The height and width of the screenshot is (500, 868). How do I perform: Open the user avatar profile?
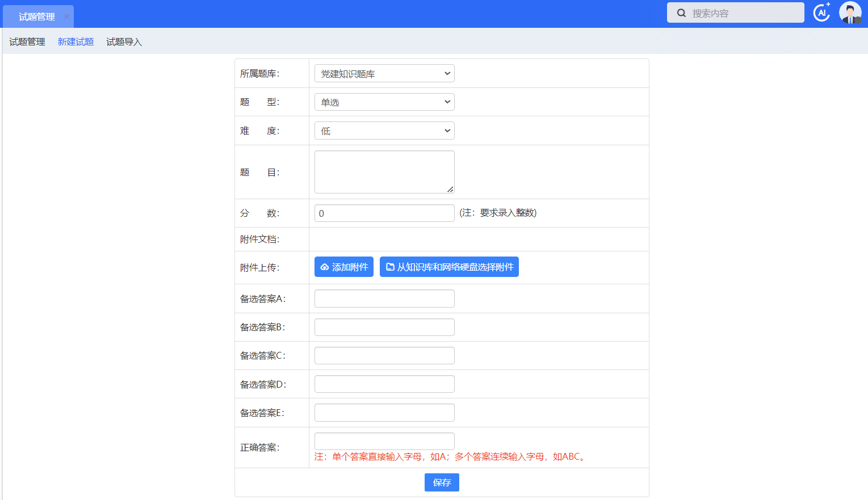[850, 12]
